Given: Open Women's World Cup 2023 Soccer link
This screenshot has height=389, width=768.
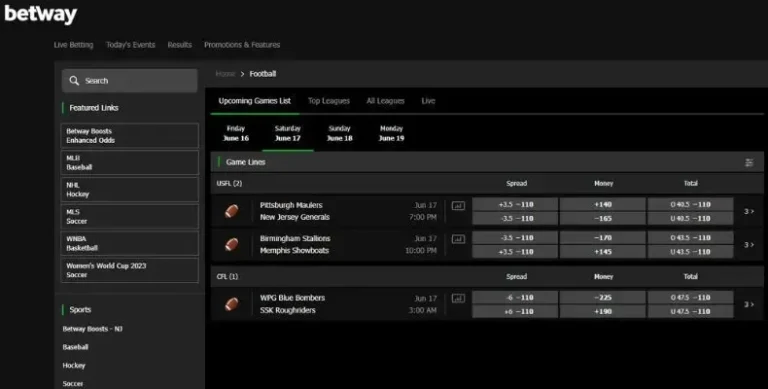Looking at the screenshot, I should click(x=130, y=270).
